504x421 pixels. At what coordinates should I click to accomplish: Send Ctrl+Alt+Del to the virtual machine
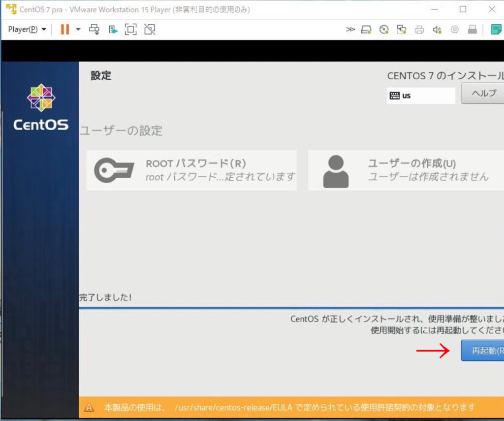(x=94, y=30)
